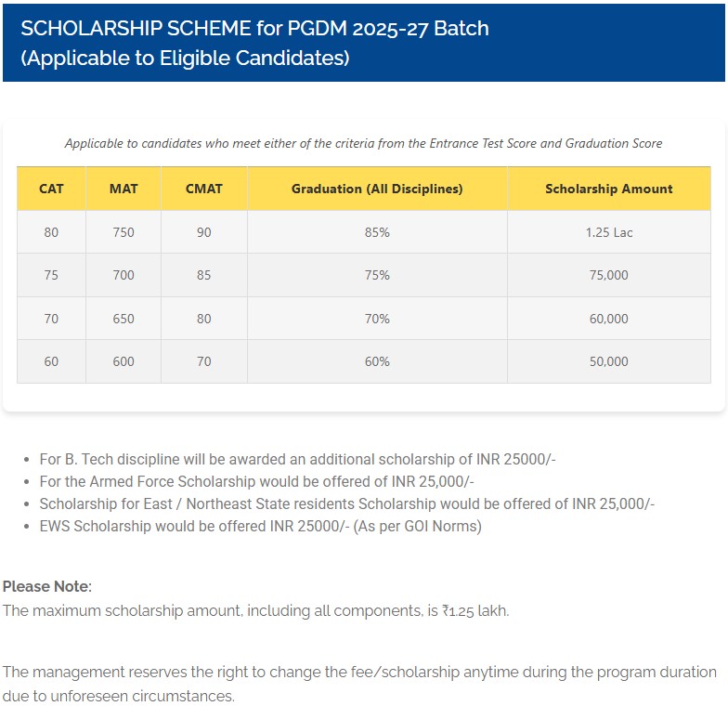Click the East / Northeast State residents bullet
728x706 pixels.
click(346, 503)
